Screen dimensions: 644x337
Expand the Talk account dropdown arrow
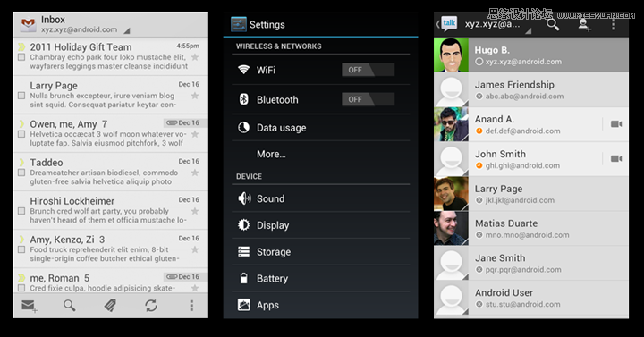click(529, 30)
